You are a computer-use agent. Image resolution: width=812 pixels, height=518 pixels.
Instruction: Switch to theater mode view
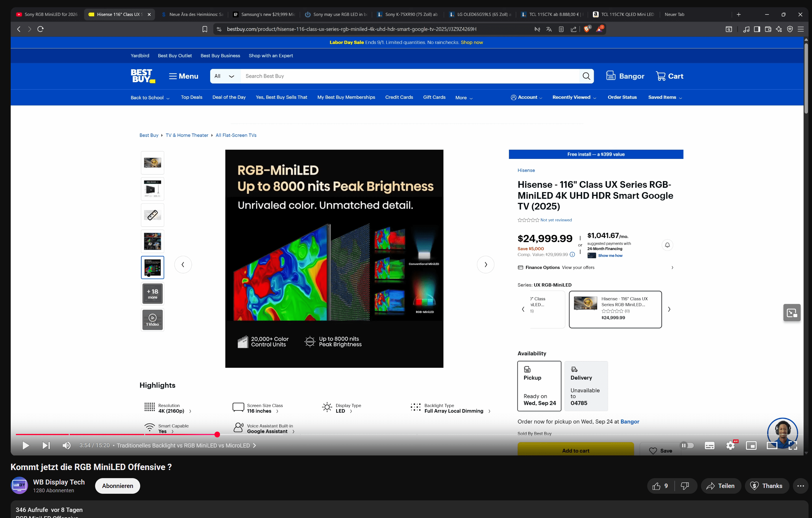coord(772,445)
